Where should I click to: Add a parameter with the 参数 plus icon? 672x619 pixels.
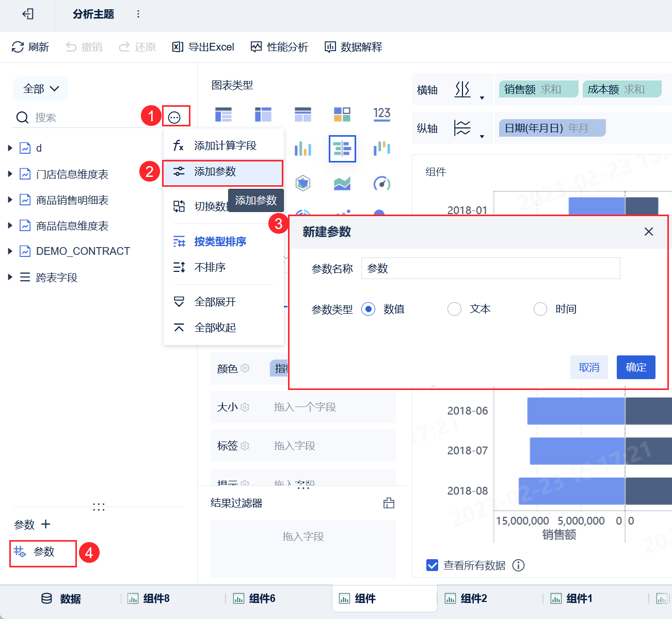point(46,524)
